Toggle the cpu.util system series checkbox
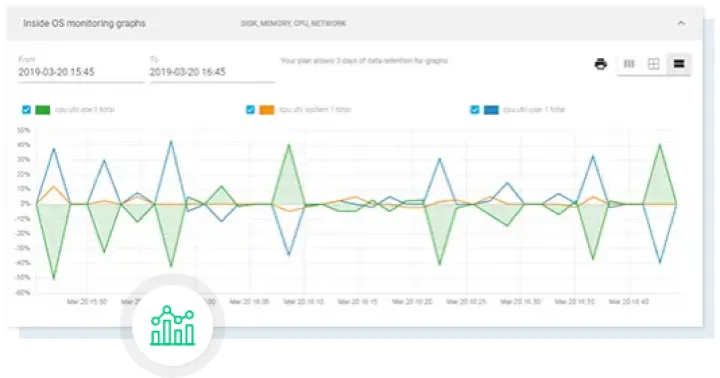Screen dimensions: 720x378 point(250,110)
